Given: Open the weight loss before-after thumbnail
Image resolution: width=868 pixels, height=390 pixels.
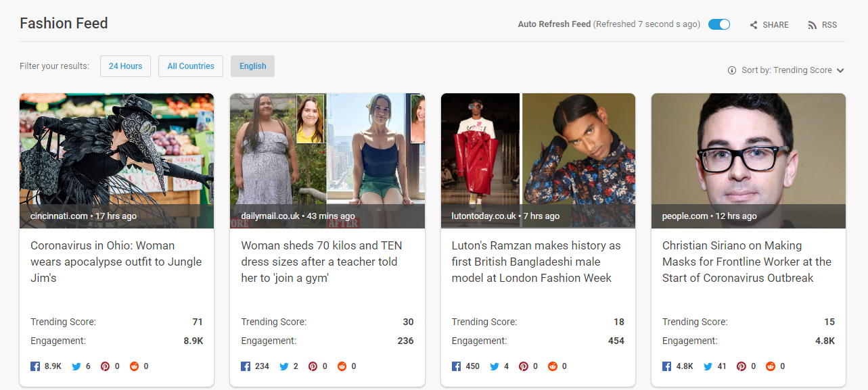Looking at the screenshot, I should pyautogui.click(x=327, y=161).
